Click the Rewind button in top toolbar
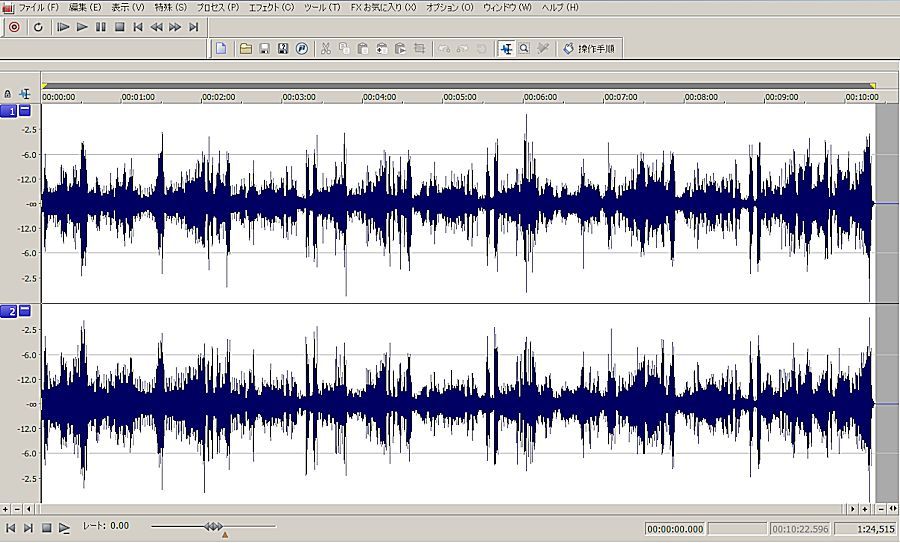 (156, 27)
